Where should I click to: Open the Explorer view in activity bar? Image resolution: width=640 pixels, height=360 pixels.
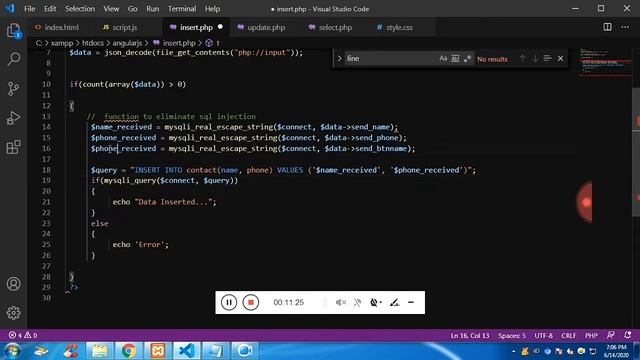click(x=13, y=31)
